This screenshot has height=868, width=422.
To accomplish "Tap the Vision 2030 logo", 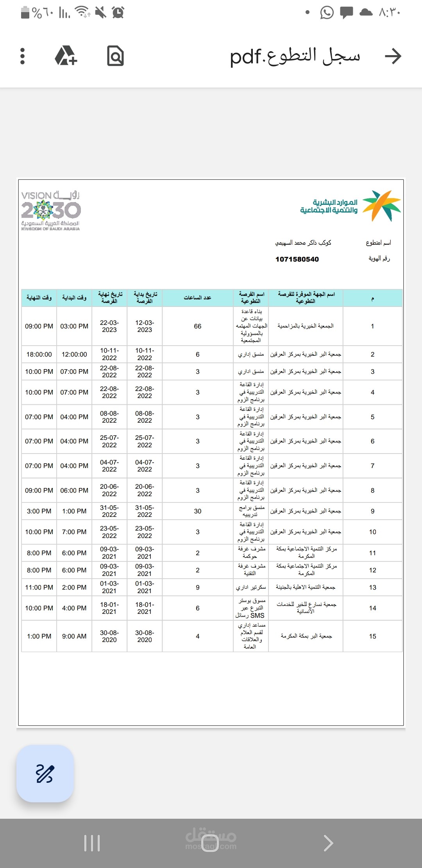I will coord(51,210).
